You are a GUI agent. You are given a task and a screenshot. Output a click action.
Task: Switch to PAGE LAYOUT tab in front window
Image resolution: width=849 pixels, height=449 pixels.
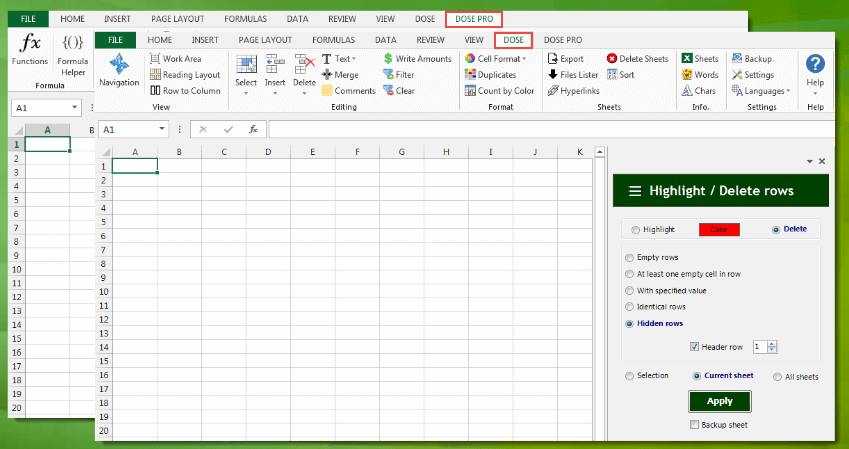265,40
